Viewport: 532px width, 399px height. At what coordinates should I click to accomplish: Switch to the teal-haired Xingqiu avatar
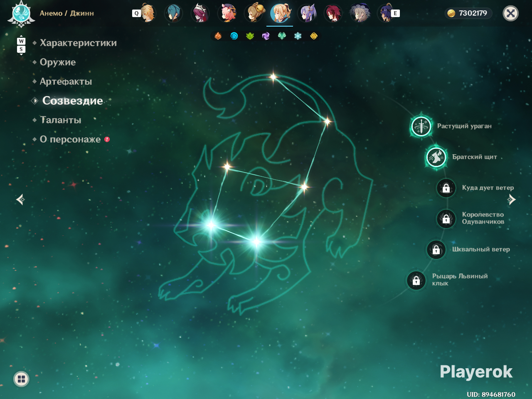pyautogui.click(x=173, y=13)
